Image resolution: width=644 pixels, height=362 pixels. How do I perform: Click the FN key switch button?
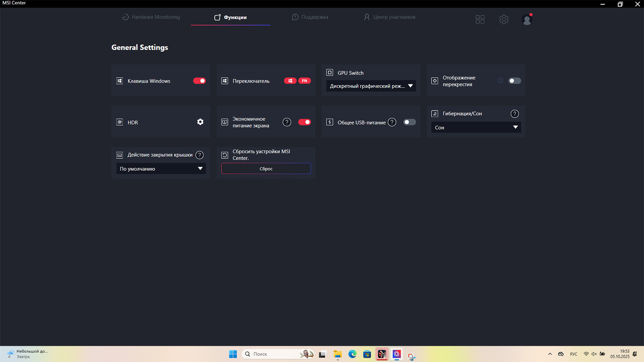[305, 81]
